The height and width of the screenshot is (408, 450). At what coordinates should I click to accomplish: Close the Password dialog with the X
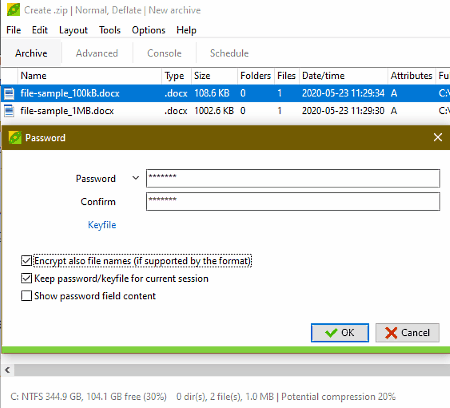pos(438,137)
